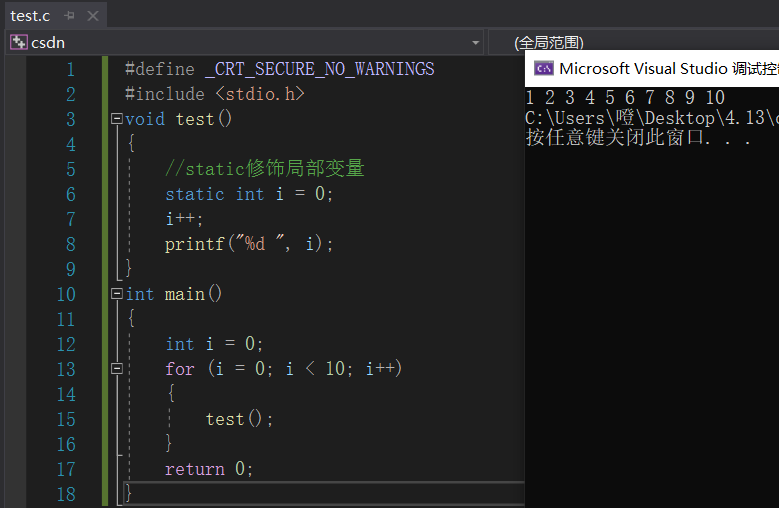Screen dimensions: 779x508
Task: Close the test.c tab
Action: [x=93, y=16]
